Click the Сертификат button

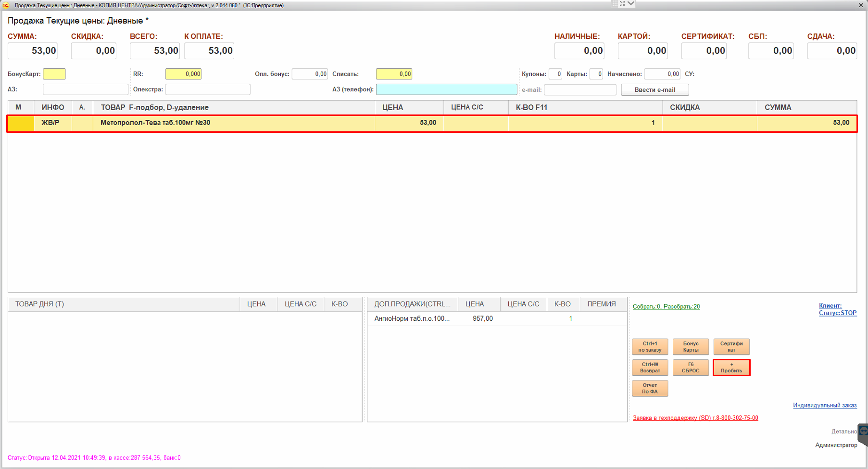731,347
